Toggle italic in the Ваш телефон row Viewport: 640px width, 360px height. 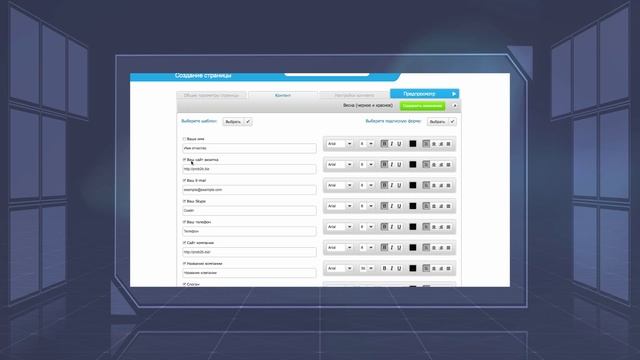392,227
